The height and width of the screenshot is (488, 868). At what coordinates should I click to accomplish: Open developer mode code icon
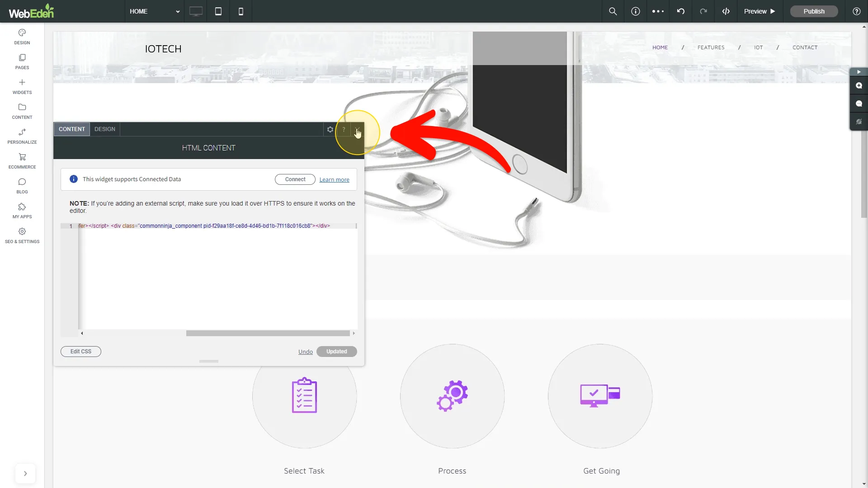[x=726, y=11]
